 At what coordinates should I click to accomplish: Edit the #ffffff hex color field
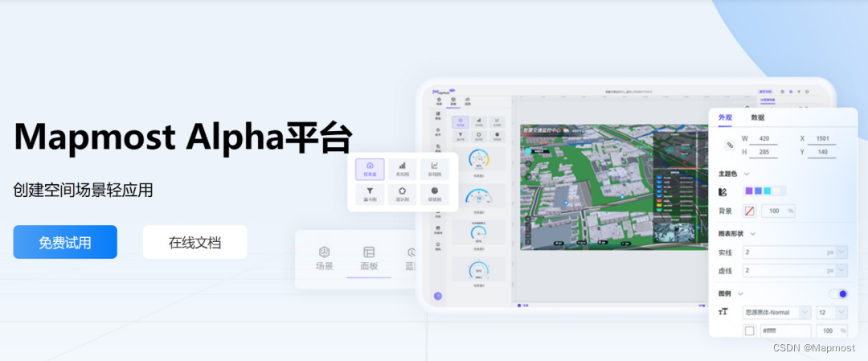pyautogui.click(x=785, y=331)
